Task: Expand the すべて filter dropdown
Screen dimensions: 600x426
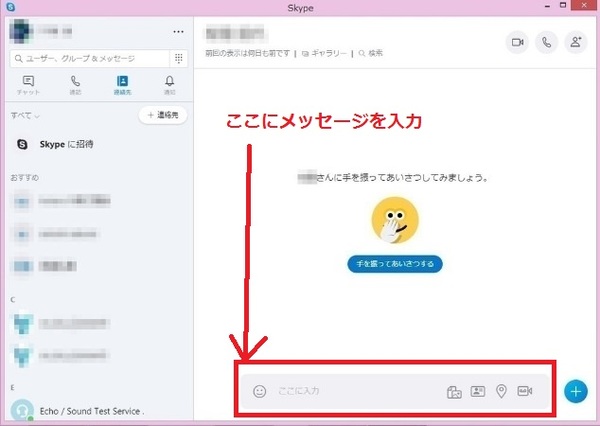Action: click(25, 115)
